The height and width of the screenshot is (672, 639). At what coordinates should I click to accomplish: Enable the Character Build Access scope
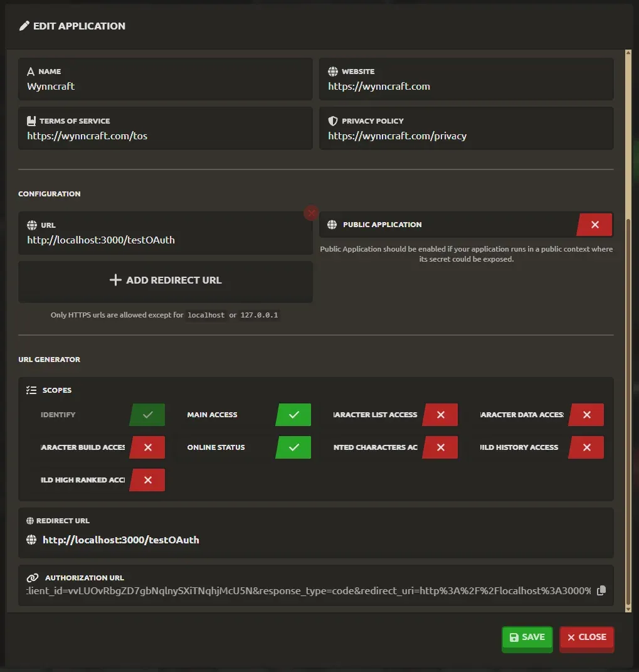tap(147, 447)
